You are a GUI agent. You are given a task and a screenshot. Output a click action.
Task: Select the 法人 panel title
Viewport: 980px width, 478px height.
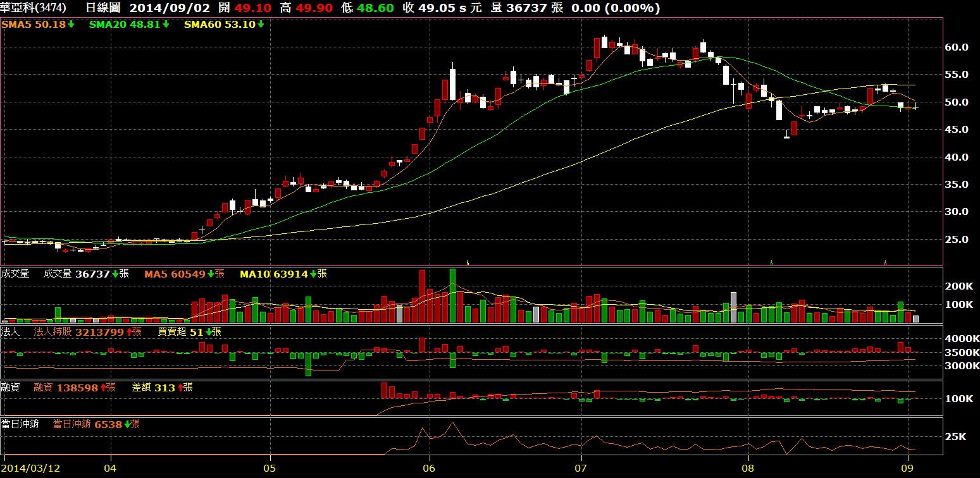[11, 332]
